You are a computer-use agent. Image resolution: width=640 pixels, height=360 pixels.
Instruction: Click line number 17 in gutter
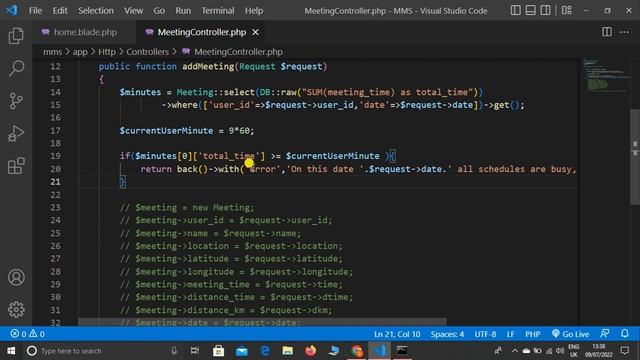pos(55,131)
